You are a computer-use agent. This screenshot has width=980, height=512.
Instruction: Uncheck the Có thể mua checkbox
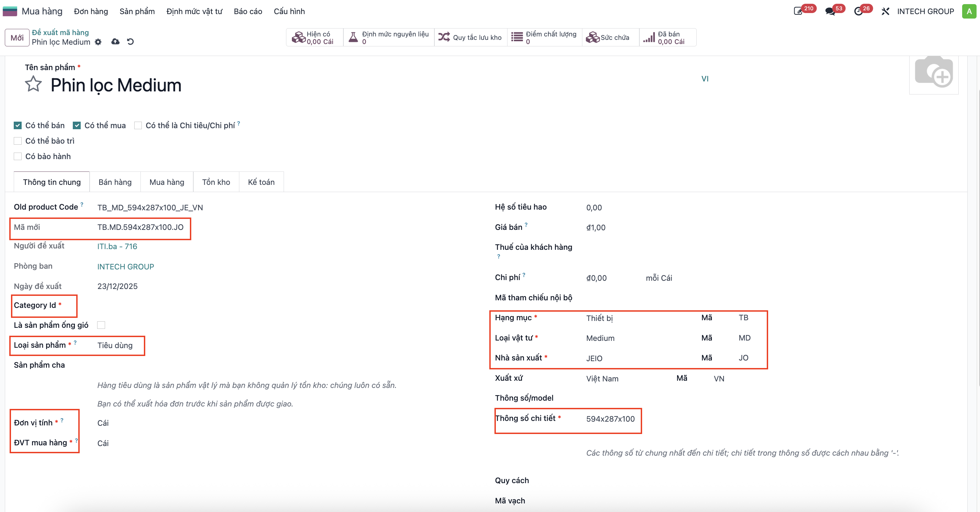[77, 125]
